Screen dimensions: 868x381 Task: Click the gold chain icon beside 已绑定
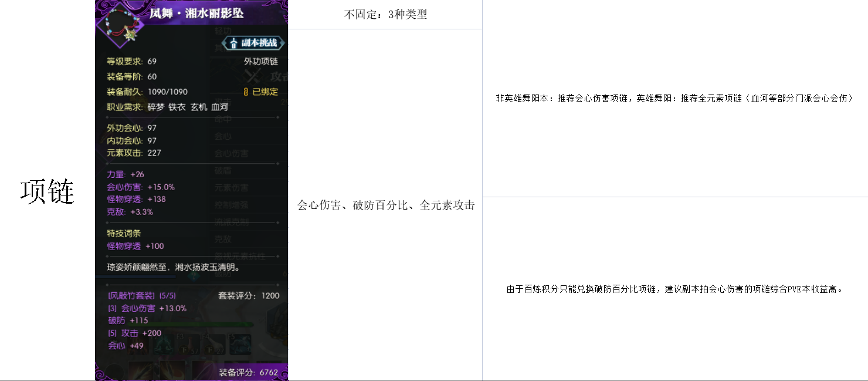[x=246, y=92]
